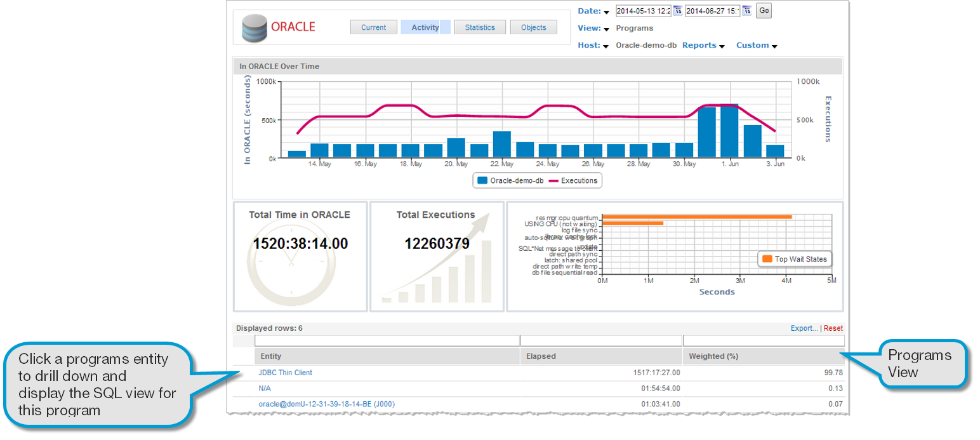Open the end date calendar picker icon
The image size is (980, 440).
[747, 11]
